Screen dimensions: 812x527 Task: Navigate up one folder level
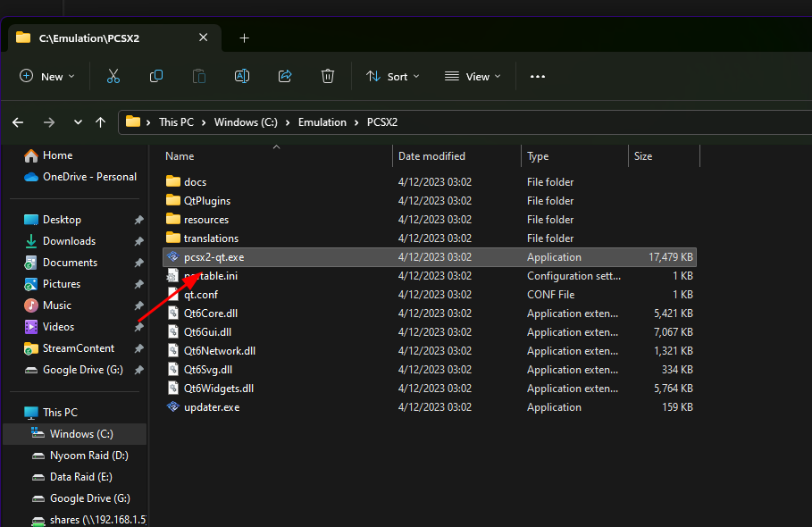100,122
